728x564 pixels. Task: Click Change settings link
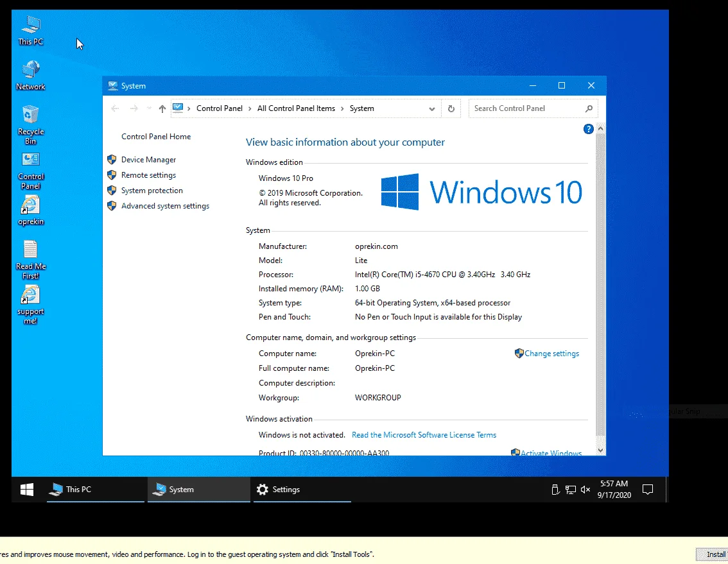tap(551, 354)
